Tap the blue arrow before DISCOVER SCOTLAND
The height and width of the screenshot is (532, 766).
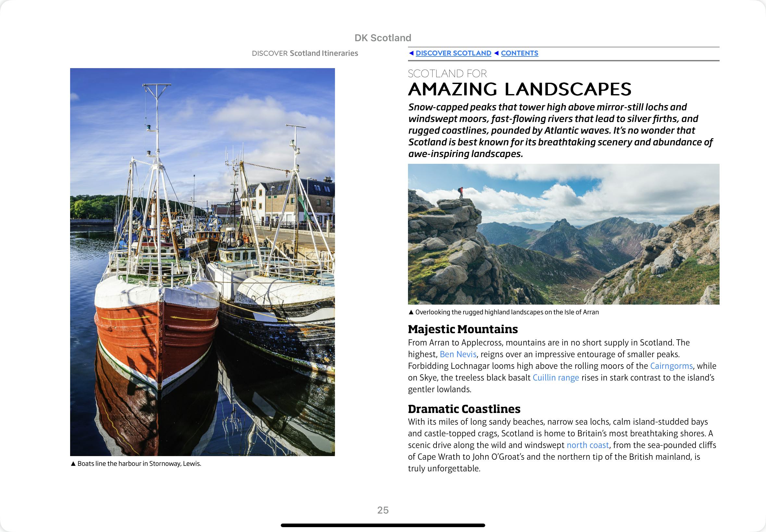(x=411, y=53)
